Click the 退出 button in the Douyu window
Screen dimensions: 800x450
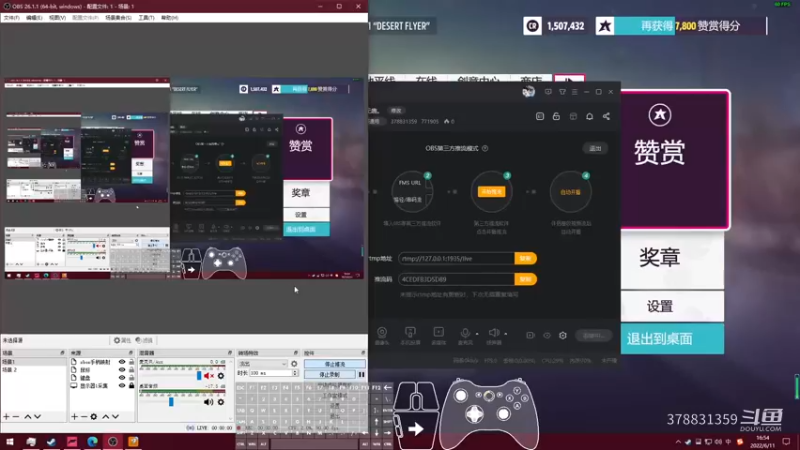[x=595, y=148]
